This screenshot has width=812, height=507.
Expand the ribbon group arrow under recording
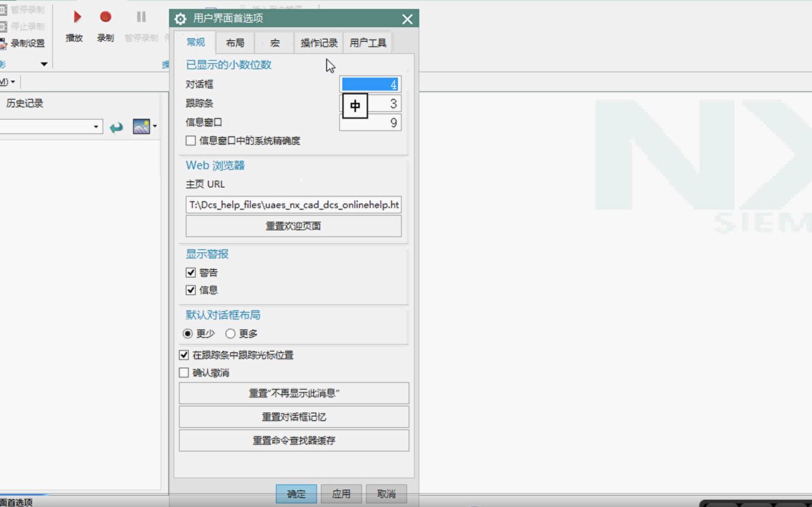(44, 64)
